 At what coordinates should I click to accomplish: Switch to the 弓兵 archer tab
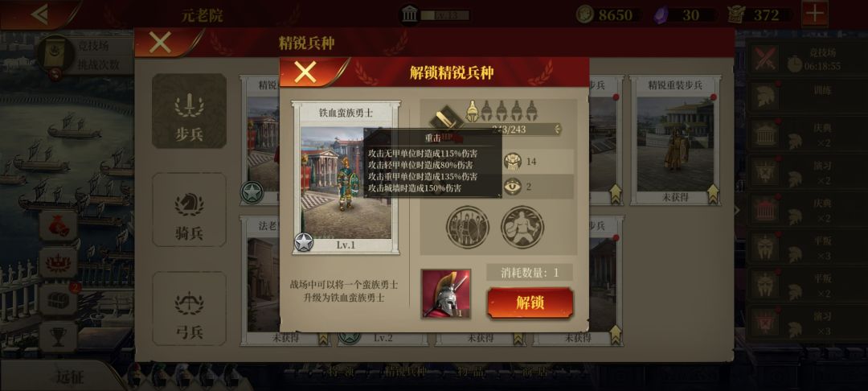[x=190, y=309]
